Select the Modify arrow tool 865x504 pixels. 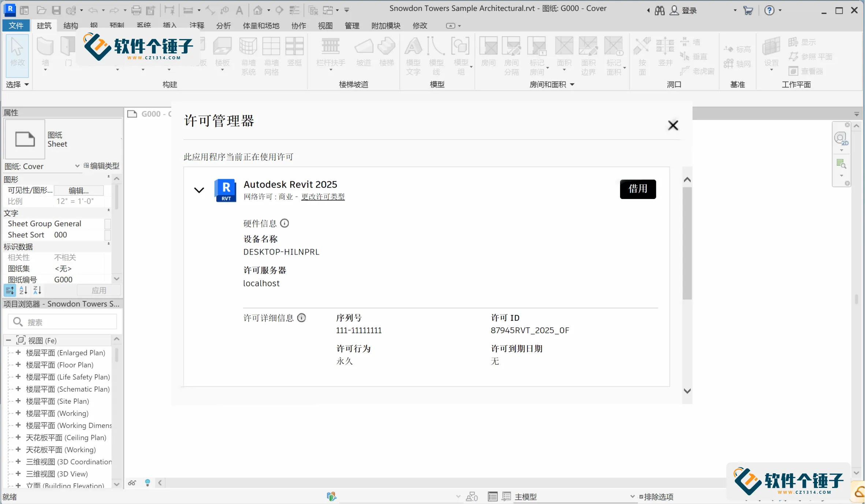point(17,55)
